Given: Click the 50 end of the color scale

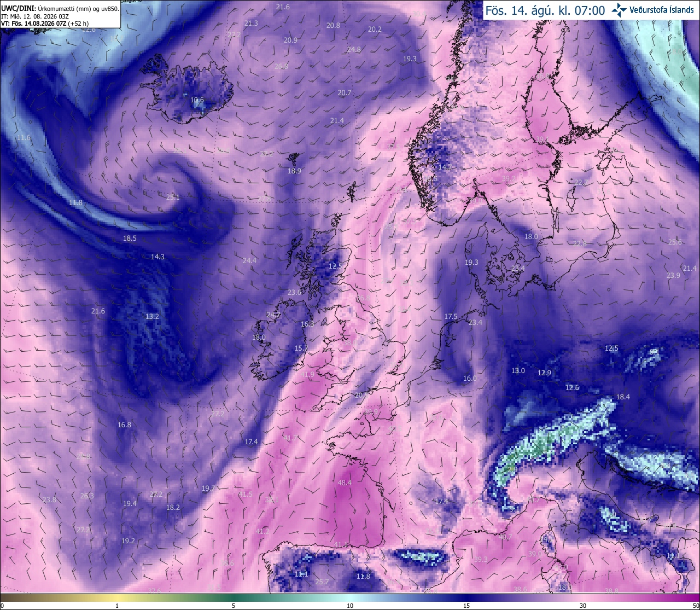Looking at the screenshot, I should pyautogui.click(x=695, y=606).
